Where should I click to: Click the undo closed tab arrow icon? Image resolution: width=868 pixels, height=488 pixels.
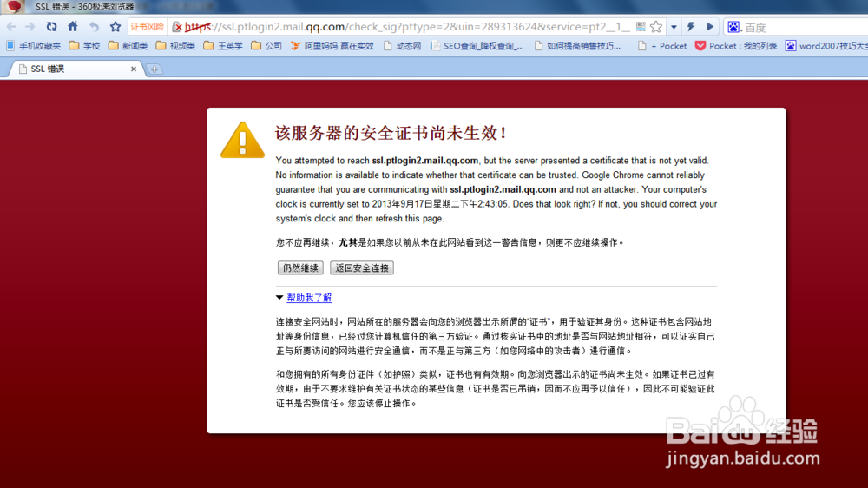94,27
